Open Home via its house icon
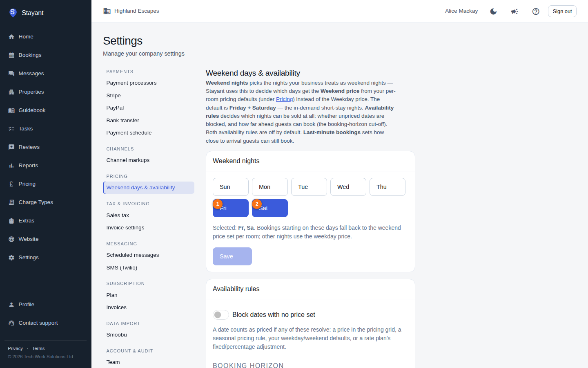This screenshot has height=368, width=588. 11,37
